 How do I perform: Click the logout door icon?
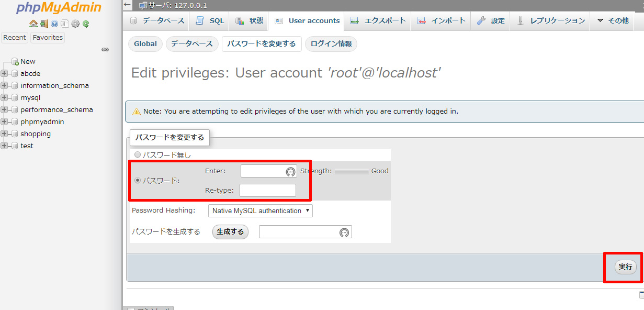pos(44,24)
